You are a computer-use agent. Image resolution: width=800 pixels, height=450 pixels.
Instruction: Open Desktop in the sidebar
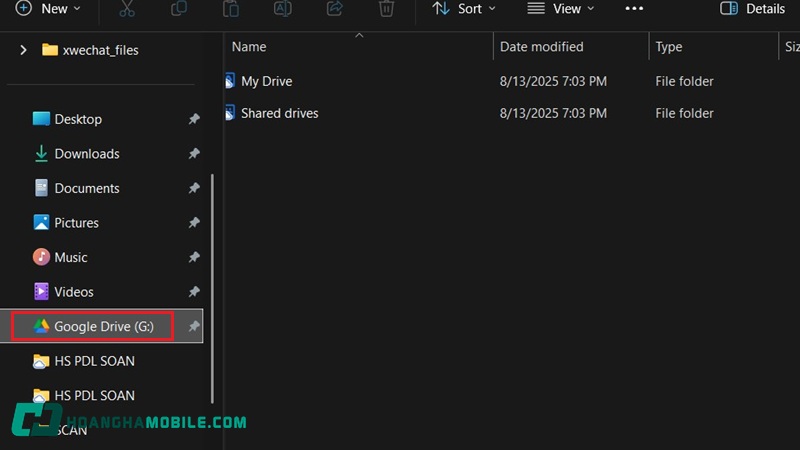[78, 119]
